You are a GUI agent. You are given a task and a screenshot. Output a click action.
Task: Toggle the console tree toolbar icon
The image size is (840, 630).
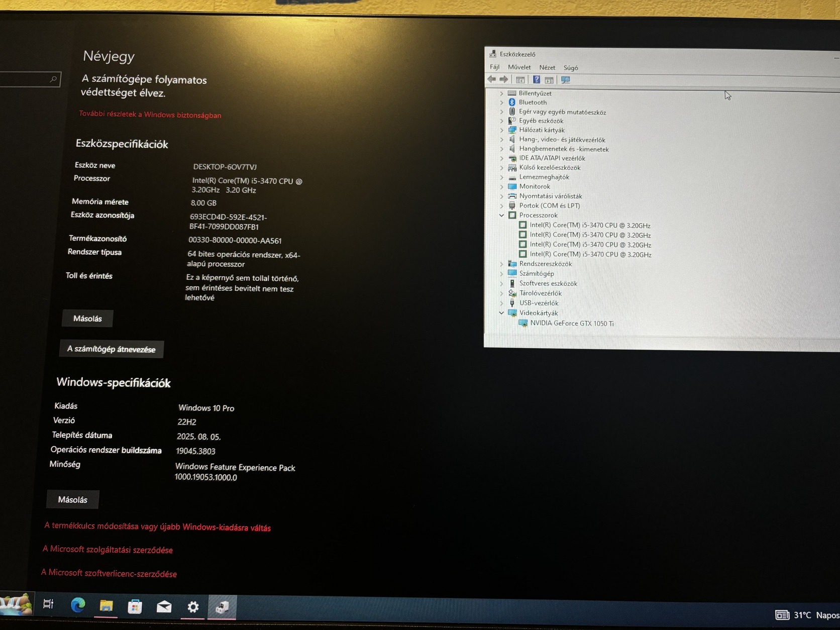(520, 80)
